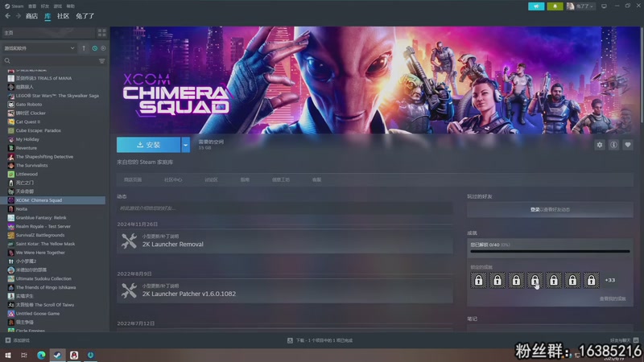Open 2K Launcher Patcher v1.6.0.1082 note
Image resolution: width=644 pixels, height=362 pixels.
pos(285,290)
